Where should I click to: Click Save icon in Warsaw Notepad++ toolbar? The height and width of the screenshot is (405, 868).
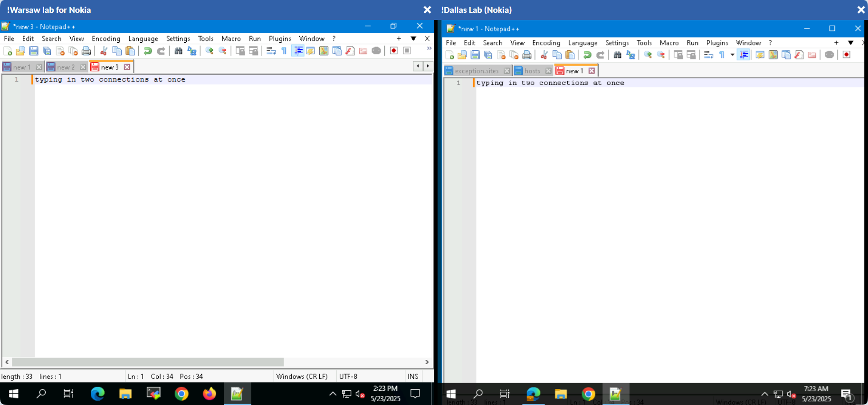coord(33,51)
